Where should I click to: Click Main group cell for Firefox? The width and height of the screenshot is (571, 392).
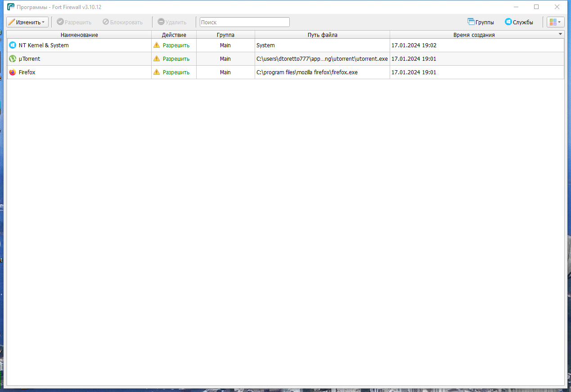point(225,72)
